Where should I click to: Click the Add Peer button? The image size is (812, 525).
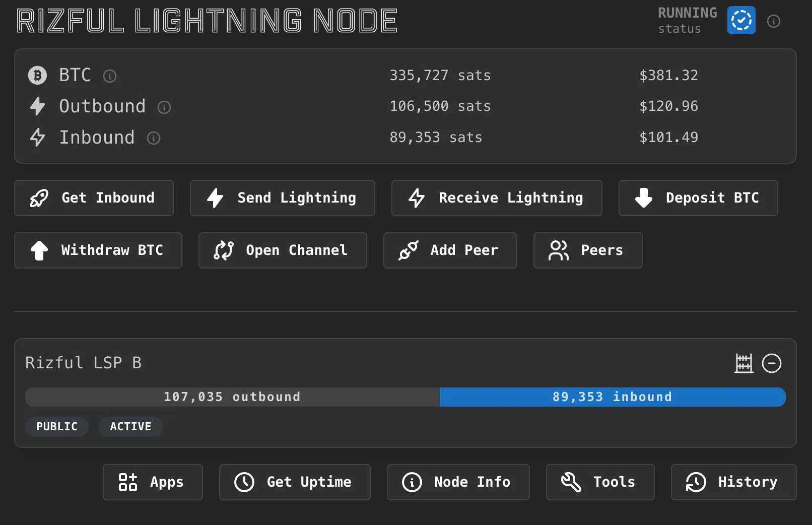point(450,250)
